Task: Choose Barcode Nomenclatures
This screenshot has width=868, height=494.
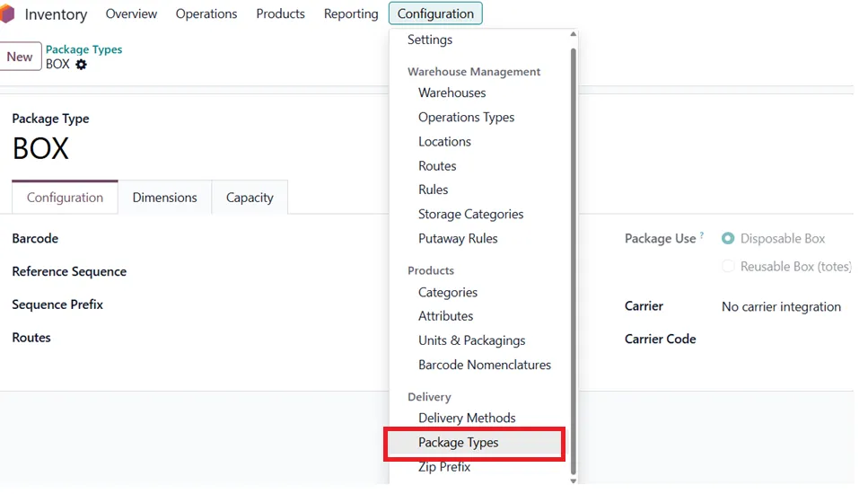Action: click(485, 365)
